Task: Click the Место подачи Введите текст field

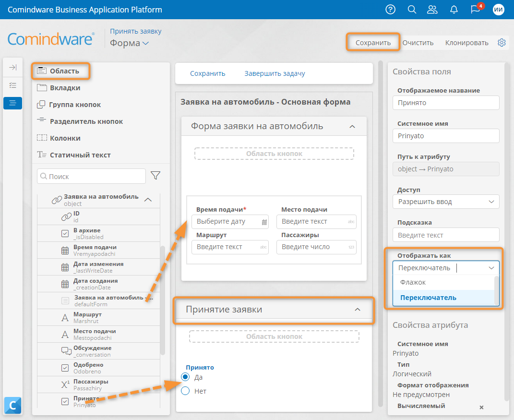Action: (x=316, y=222)
